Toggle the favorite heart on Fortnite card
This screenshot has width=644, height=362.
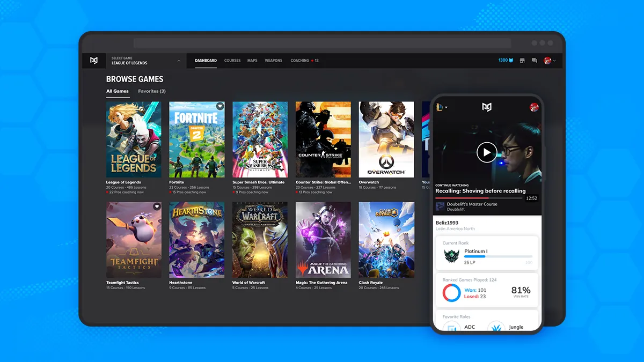coord(219,106)
